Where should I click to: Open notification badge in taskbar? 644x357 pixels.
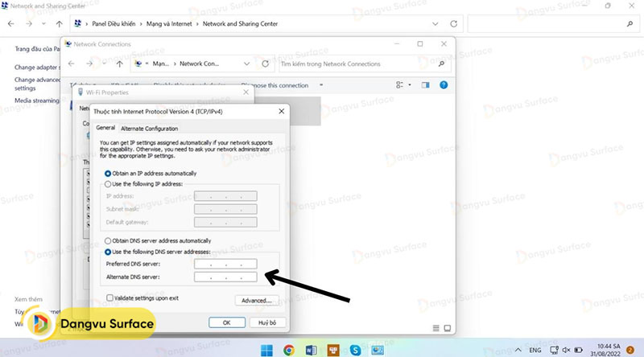pyautogui.click(x=630, y=350)
